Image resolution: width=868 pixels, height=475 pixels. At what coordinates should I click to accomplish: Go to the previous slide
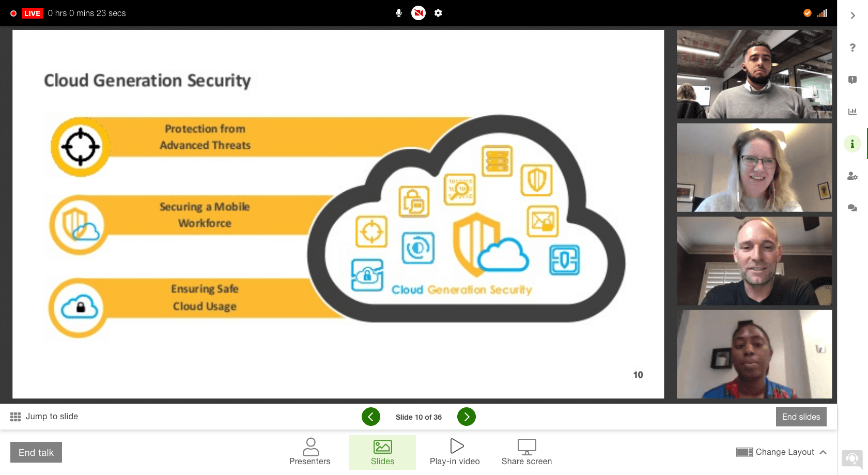click(371, 417)
